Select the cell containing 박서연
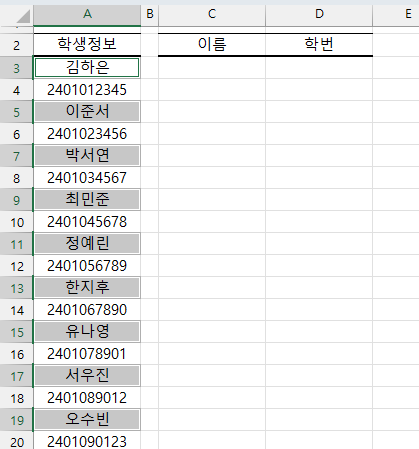This screenshot has height=449, width=419. (87, 156)
